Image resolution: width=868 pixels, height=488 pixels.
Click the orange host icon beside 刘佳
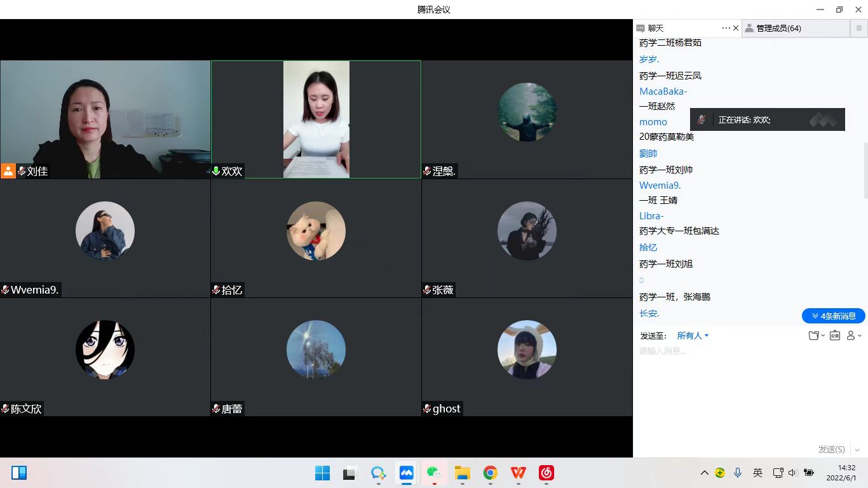(8, 171)
